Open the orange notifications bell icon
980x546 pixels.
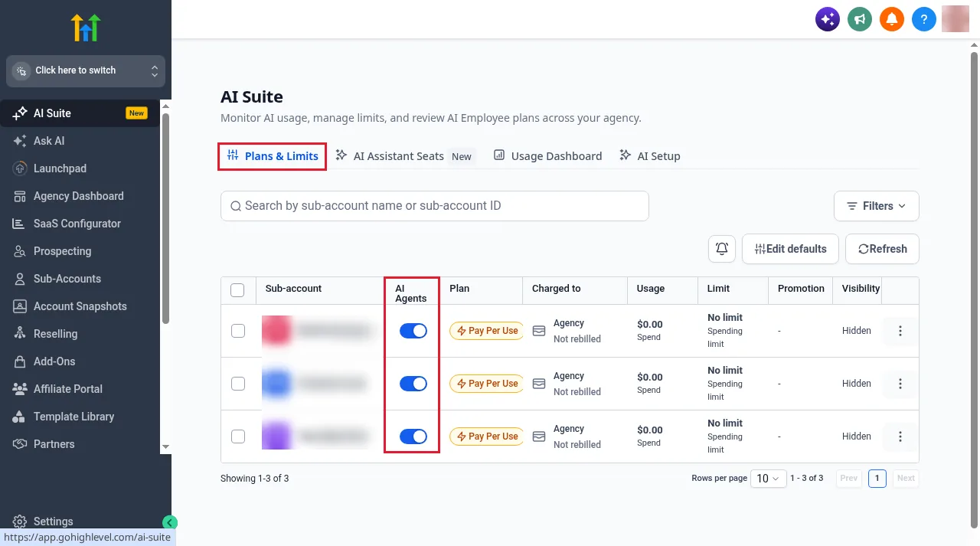(892, 19)
